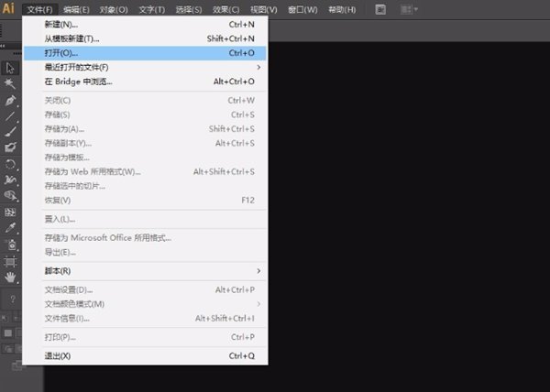Click the 文件信息(I)... menu entry
Image resolution: width=550 pixels, height=392 pixels.
(x=145, y=319)
